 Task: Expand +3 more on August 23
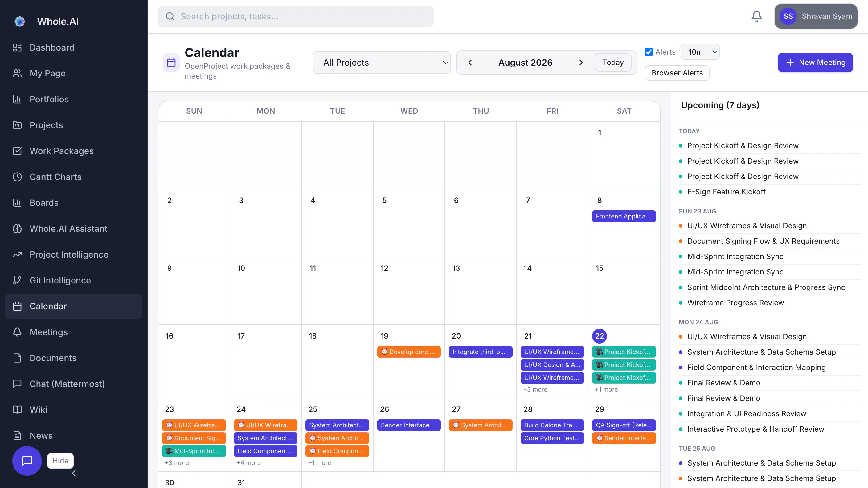(x=177, y=463)
